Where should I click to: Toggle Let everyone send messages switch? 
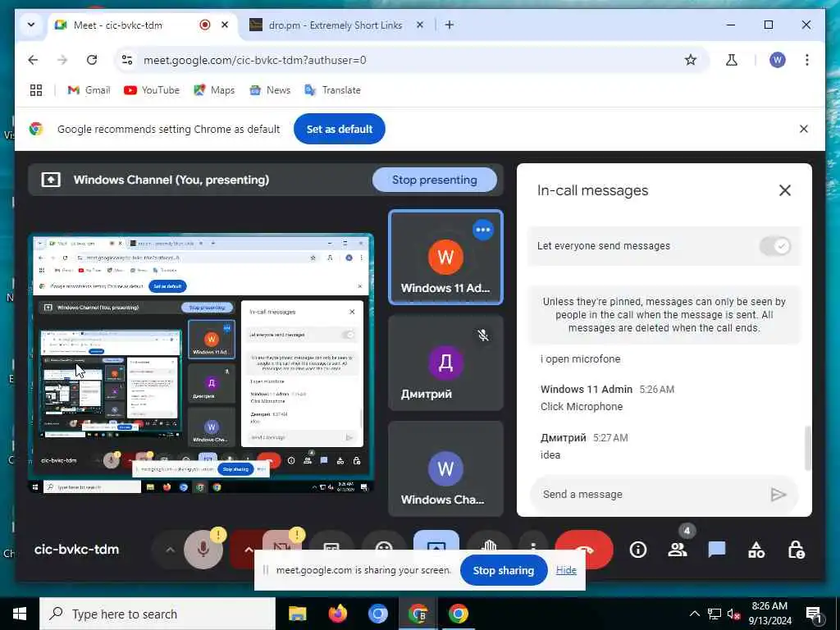point(775,246)
